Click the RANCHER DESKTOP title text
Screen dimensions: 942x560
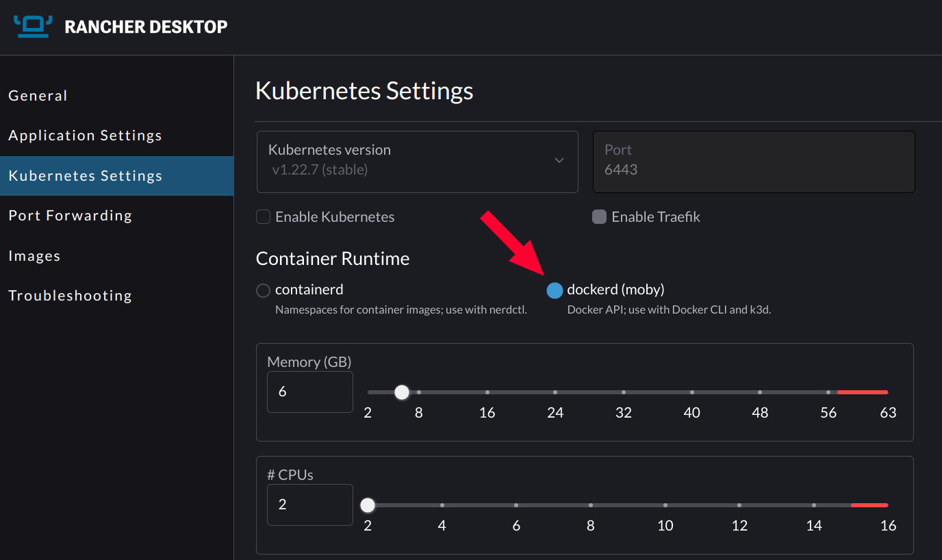click(x=146, y=27)
